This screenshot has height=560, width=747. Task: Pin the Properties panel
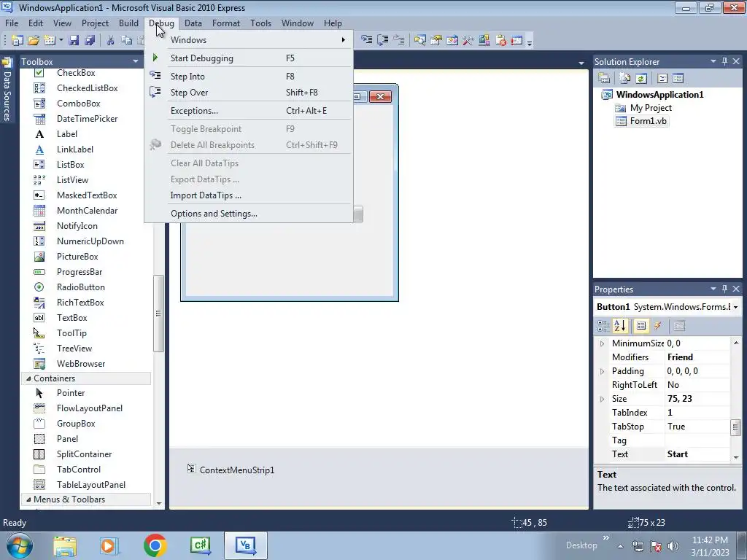point(724,289)
